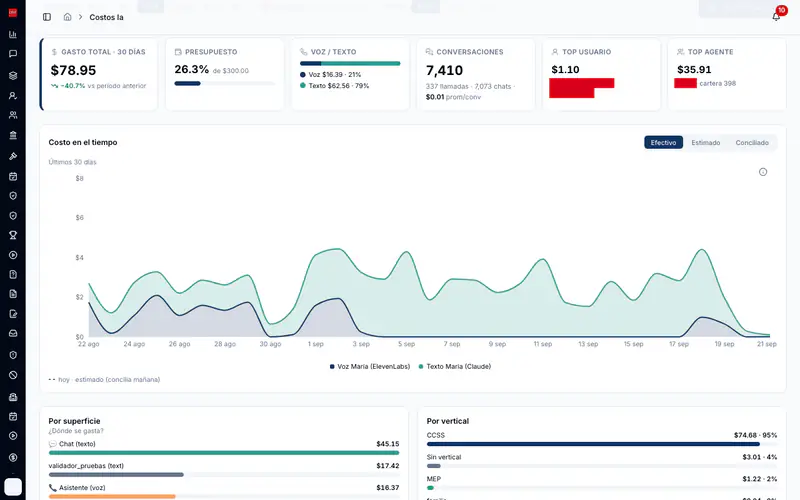This screenshot has height=500, width=800.
Task: Click the Por superficie section heading
Action: (x=74, y=421)
